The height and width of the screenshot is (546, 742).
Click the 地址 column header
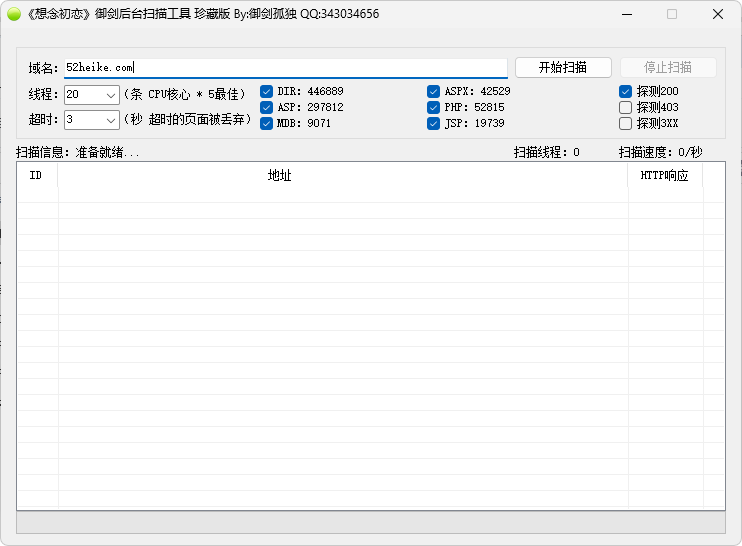(x=343, y=176)
